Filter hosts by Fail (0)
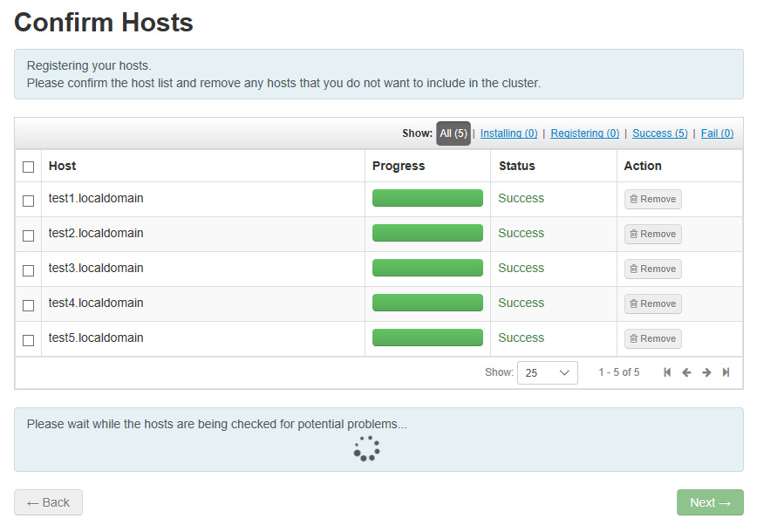The height and width of the screenshot is (532, 757). 717,133
